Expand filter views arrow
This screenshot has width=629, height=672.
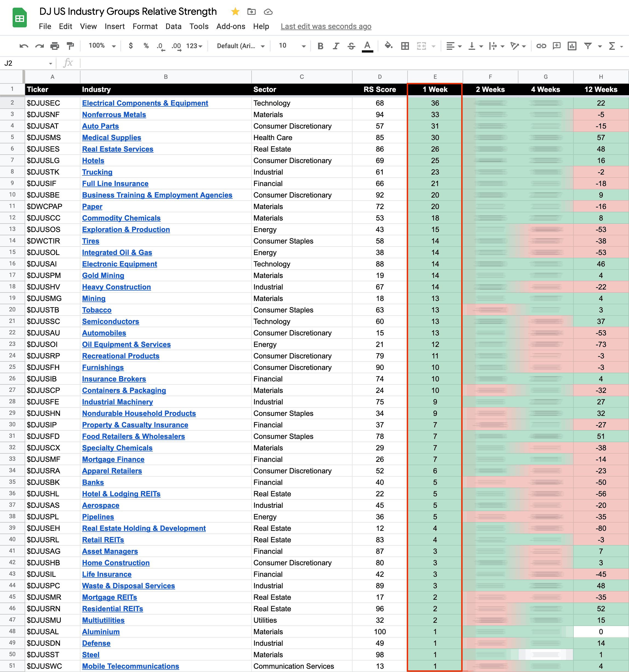click(x=600, y=46)
